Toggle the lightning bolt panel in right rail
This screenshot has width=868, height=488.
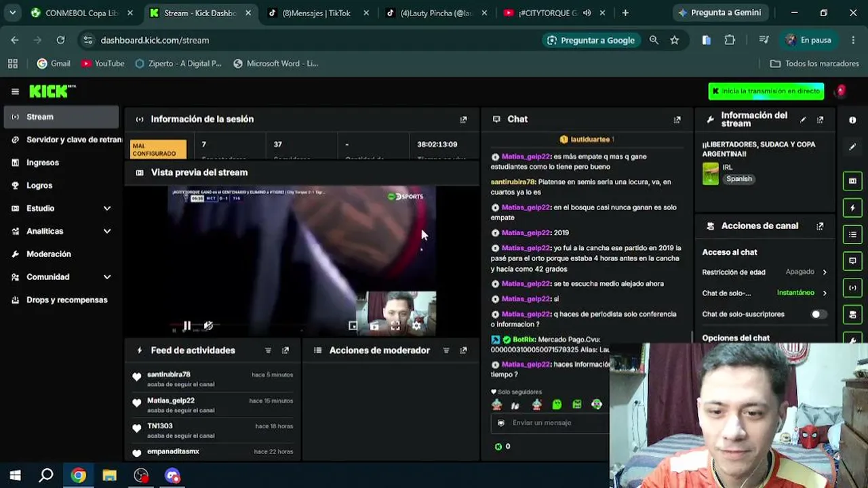852,207
